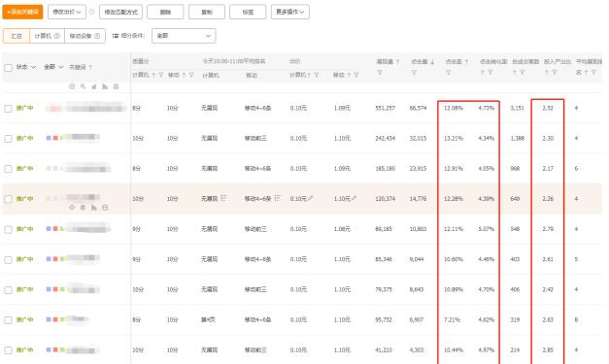The height and width of the screenshot is (364, 609).
Task: Sort by 关键词 arrow
Action: 90,67
